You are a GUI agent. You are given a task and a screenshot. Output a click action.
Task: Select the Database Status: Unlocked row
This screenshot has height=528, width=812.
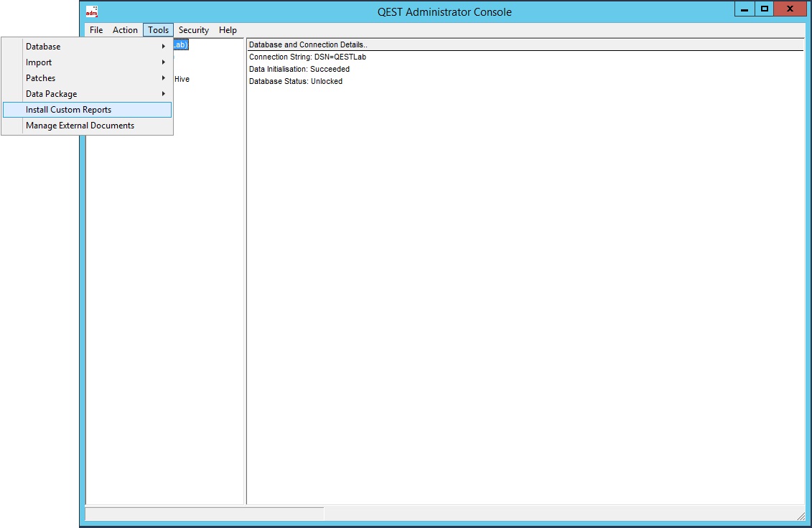click(x=296, y=81)
